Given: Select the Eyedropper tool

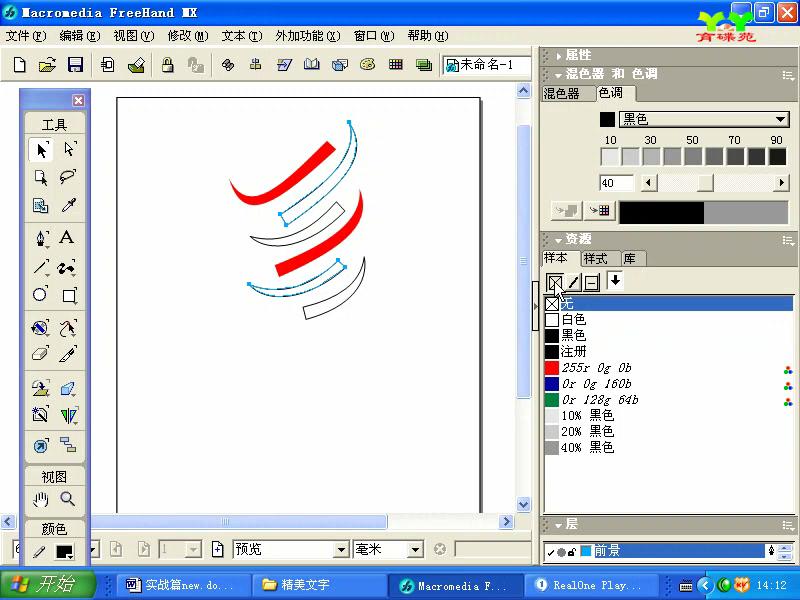Looking at the screenshot, I should click(x=68, y=205).
